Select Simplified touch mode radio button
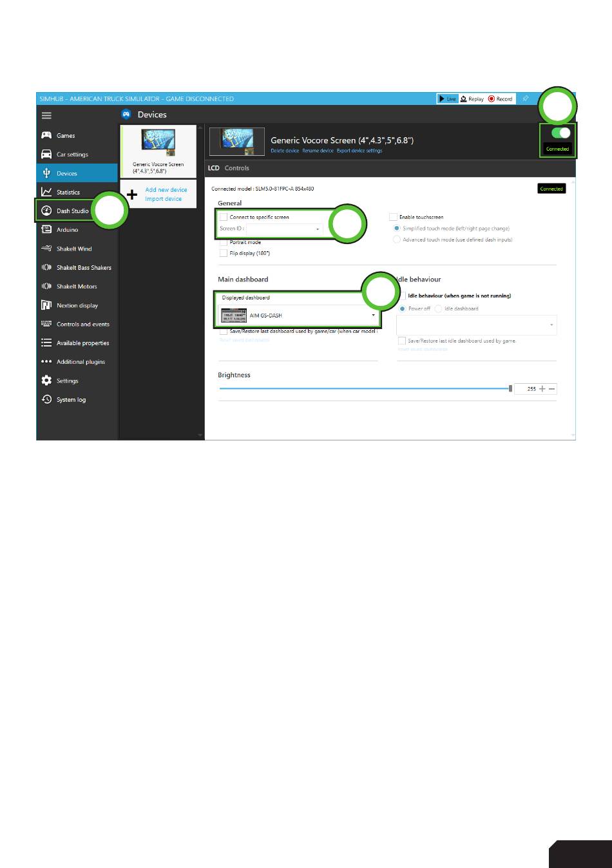612x868 pixels. pos(397,229)
